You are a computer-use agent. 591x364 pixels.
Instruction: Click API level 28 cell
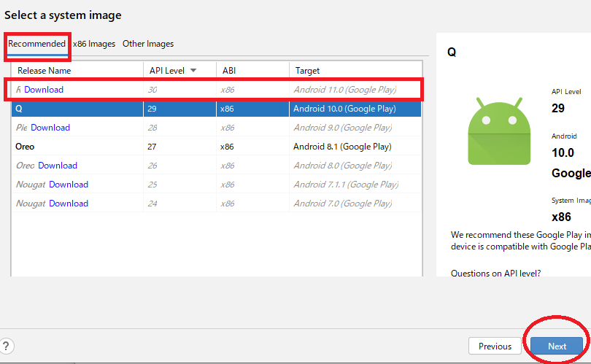coord(152,128)
